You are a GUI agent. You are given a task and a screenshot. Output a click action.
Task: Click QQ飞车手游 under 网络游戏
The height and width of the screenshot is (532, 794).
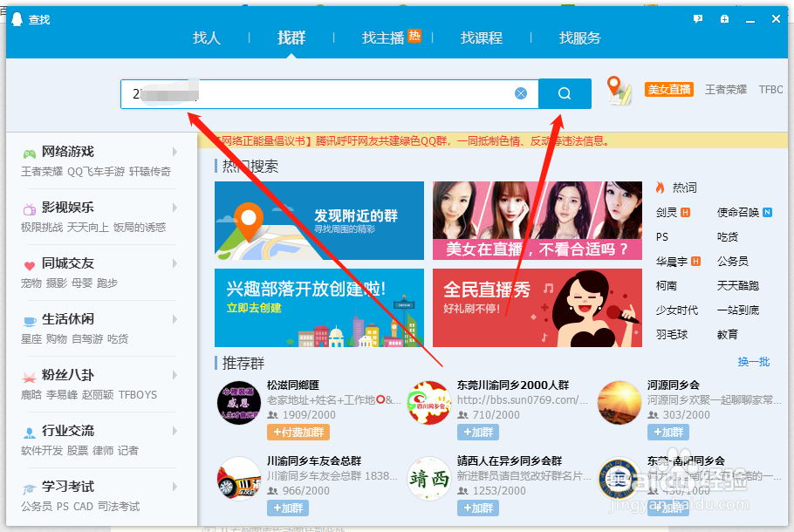pyautogui.click(x=96, y=172)
